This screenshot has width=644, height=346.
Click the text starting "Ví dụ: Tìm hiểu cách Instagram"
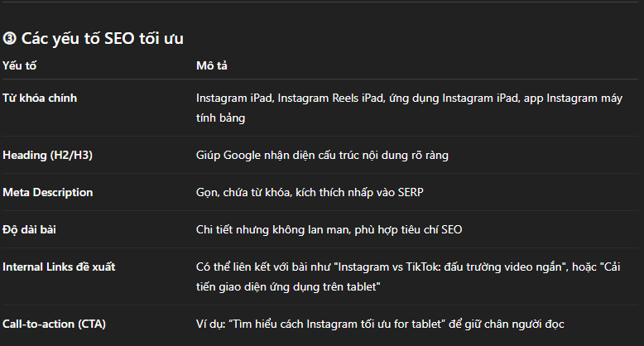(x=380, y=324)
